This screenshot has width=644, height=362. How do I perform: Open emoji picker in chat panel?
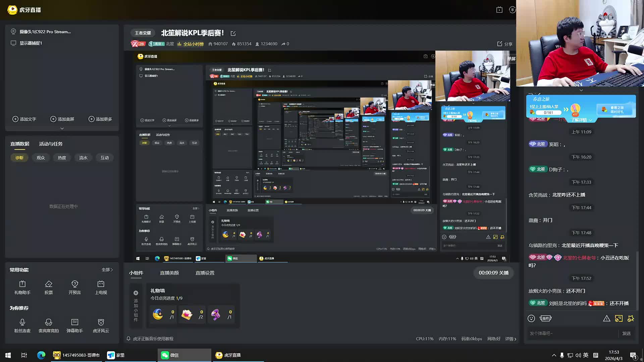pos(531,318)
